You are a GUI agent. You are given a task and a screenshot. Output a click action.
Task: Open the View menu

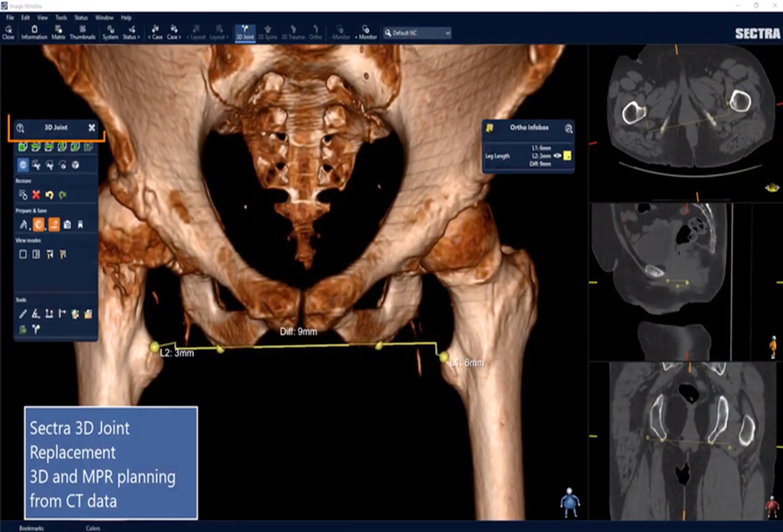tap(43, 18)
